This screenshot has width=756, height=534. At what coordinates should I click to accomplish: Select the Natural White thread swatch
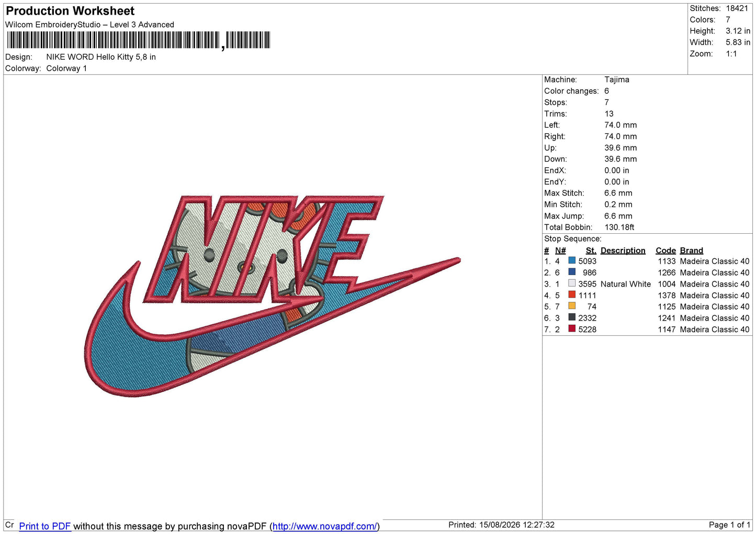coord(572,283)
